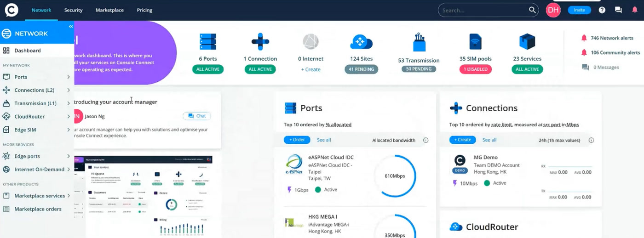This screenshot has width=644, height=238.
Task: Click the Chat button for Jason Ng
Action: [197, 116]
